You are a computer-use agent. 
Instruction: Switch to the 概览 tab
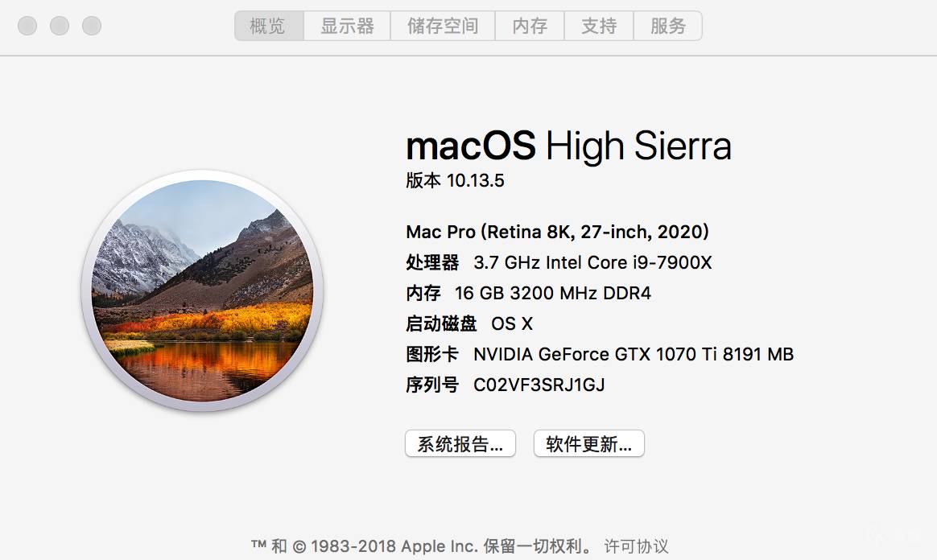(268, 26)
